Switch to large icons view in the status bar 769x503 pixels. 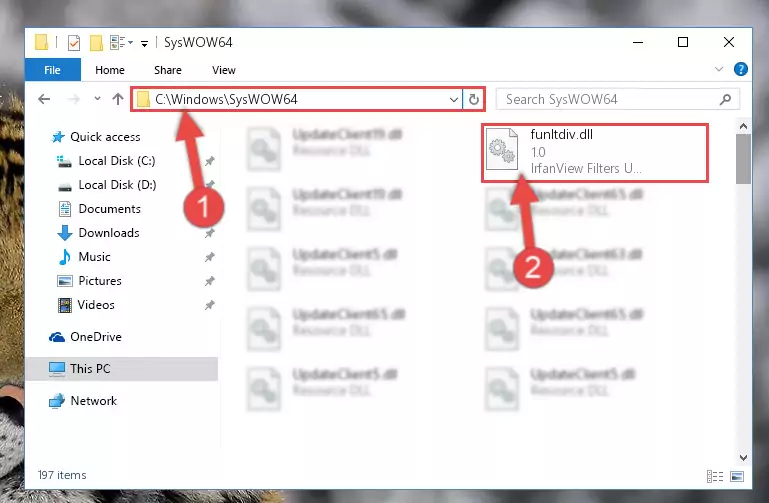tap(737, 476)
